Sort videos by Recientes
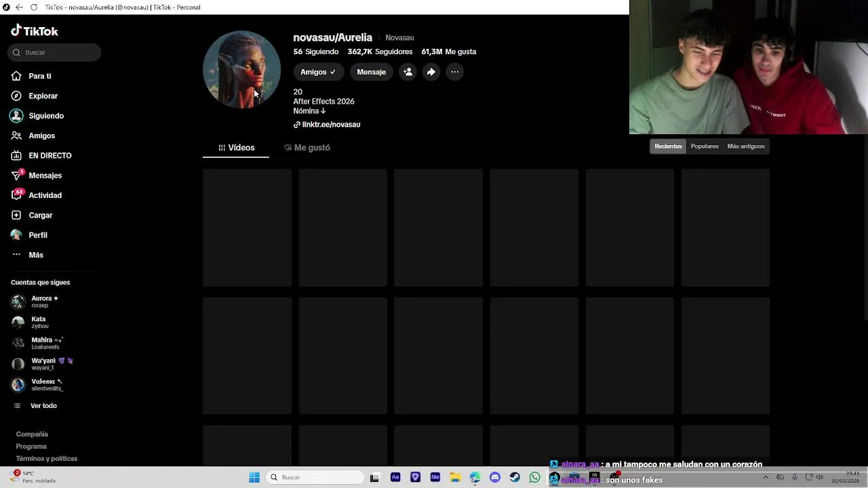Image resolution: width=868 pixels, height=488 pixels. [668, 146]
